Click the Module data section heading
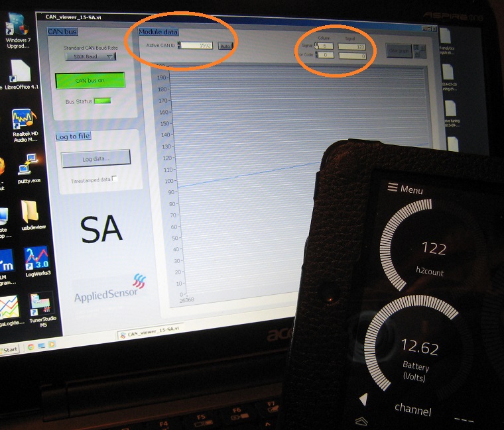The height and width of the screenshot is (430, 504). pyautogui.click(x=158, y=32)
